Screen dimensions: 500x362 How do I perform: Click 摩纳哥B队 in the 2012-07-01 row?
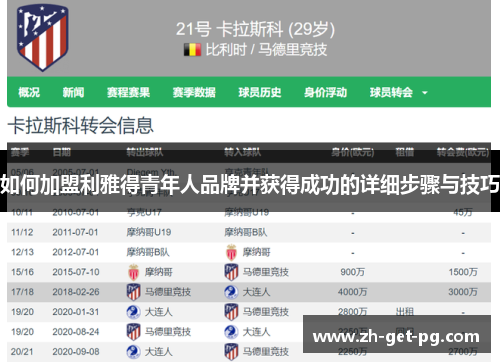(148, 252)
